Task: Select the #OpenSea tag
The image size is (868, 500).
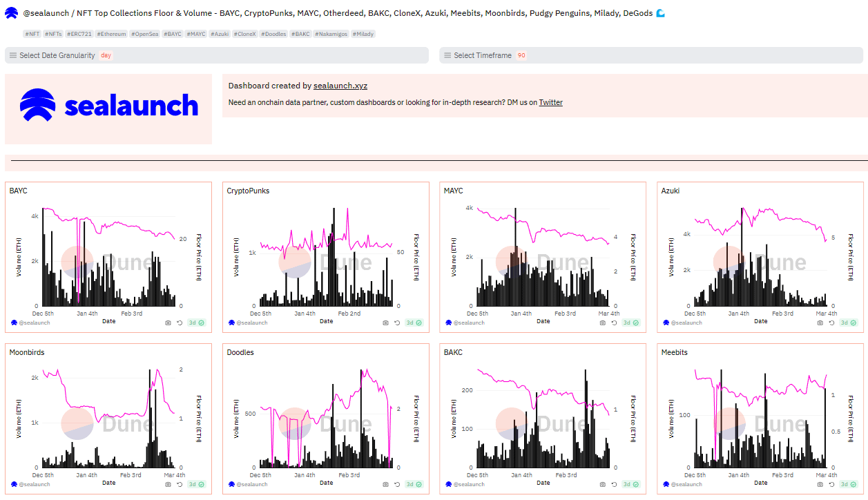Action: 145,34
